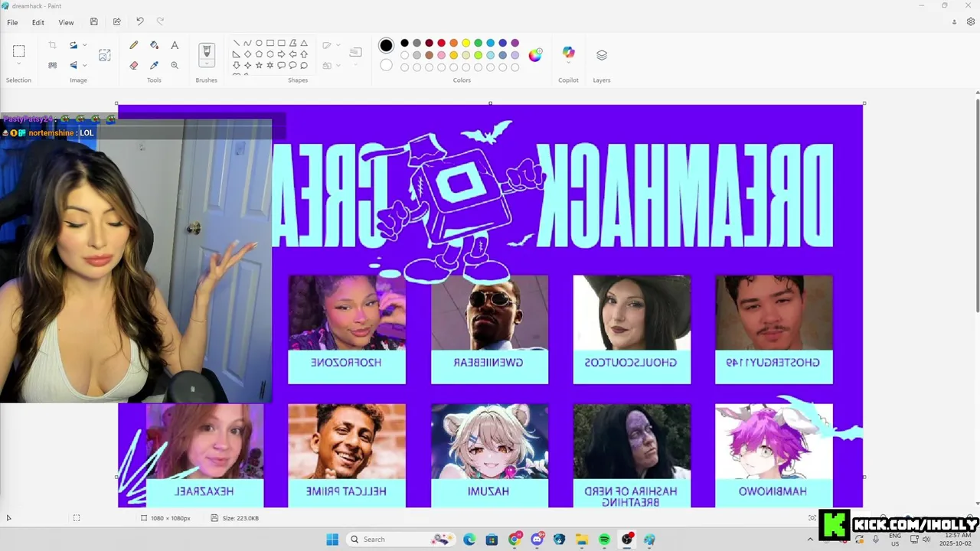
Task: Click the taskbar Search box
Action: click(400, 540)
